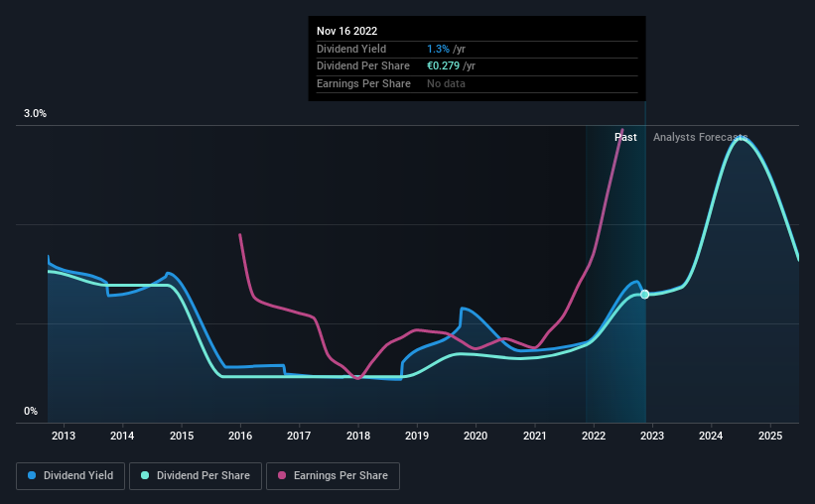Click the Nov 16 2022 tooltip date

coord(346,31)
